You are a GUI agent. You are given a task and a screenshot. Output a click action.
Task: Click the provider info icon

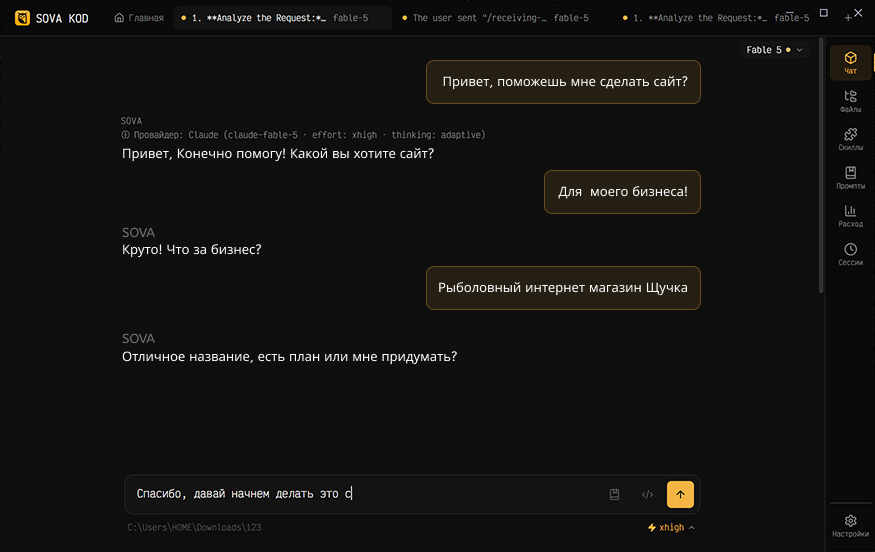coord(126,135)
